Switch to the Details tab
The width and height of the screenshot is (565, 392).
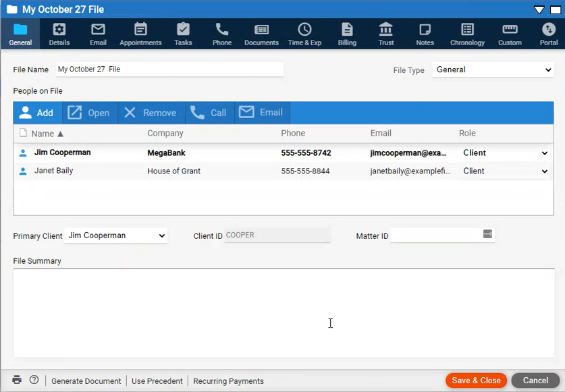[59, 34]
